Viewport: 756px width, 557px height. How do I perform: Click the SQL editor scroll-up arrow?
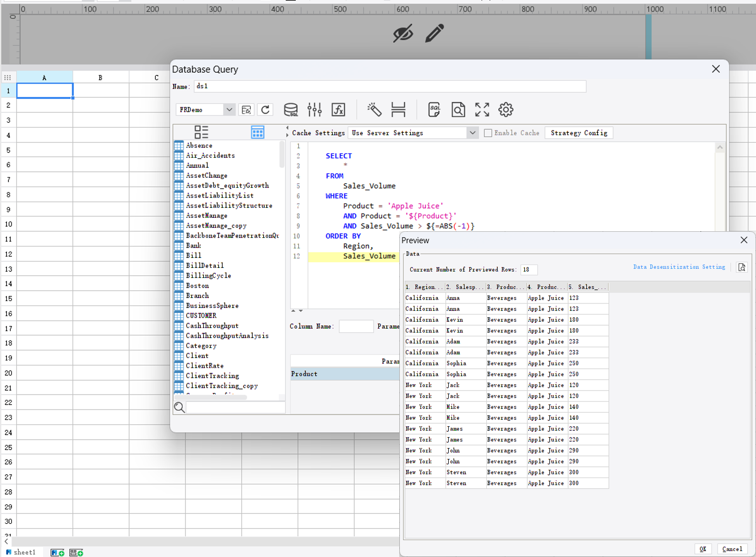pos(720,148)
